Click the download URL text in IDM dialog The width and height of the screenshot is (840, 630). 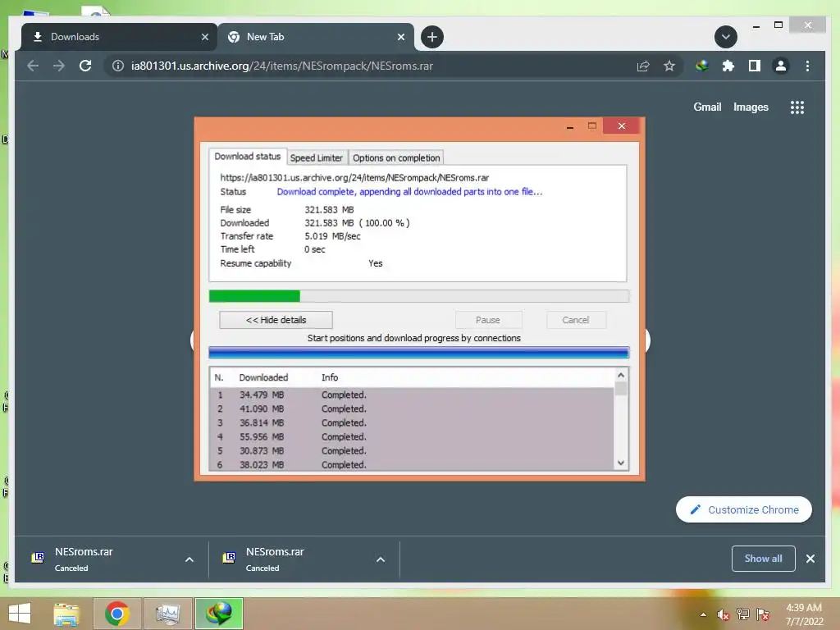[x=354, y=177]
